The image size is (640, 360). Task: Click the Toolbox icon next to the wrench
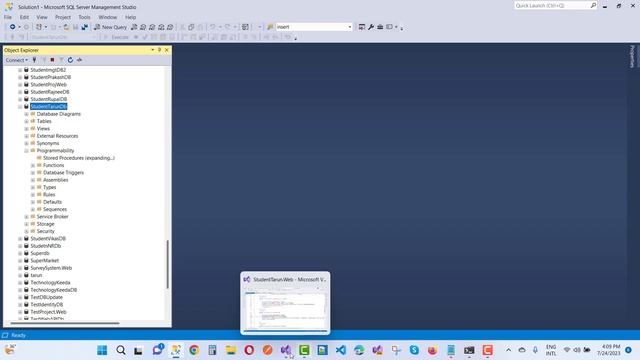(380, 27)
